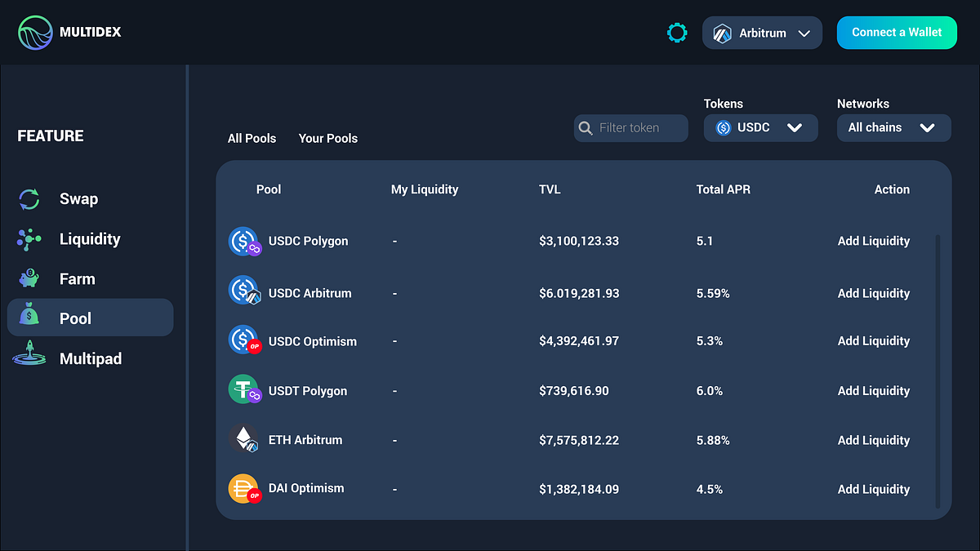Viewport: 980px width, 551px height.
Task: Expand the Arbitrum network selector
Action: point(762,33)
